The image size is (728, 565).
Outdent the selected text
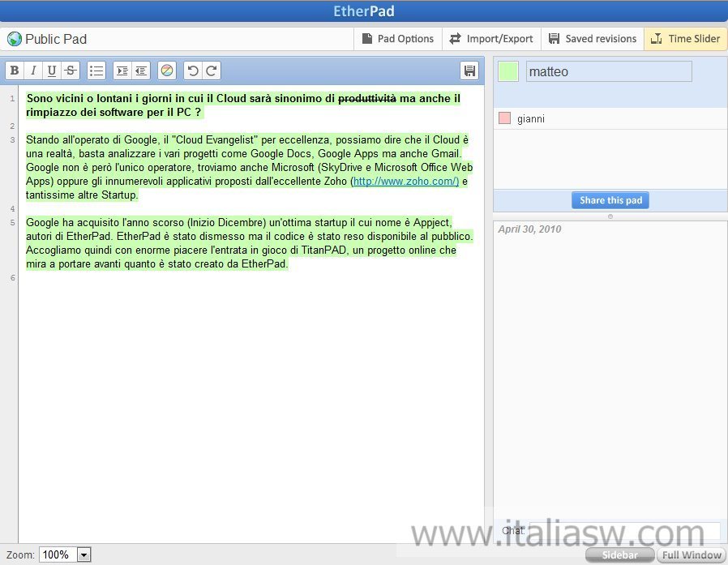click(x=141, y=71)
